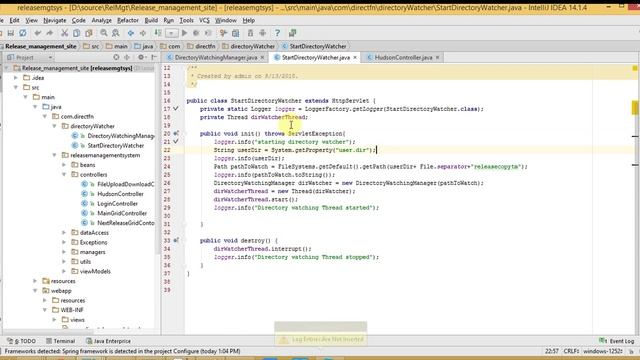Expand the Exceptions package

coord(64,242)
